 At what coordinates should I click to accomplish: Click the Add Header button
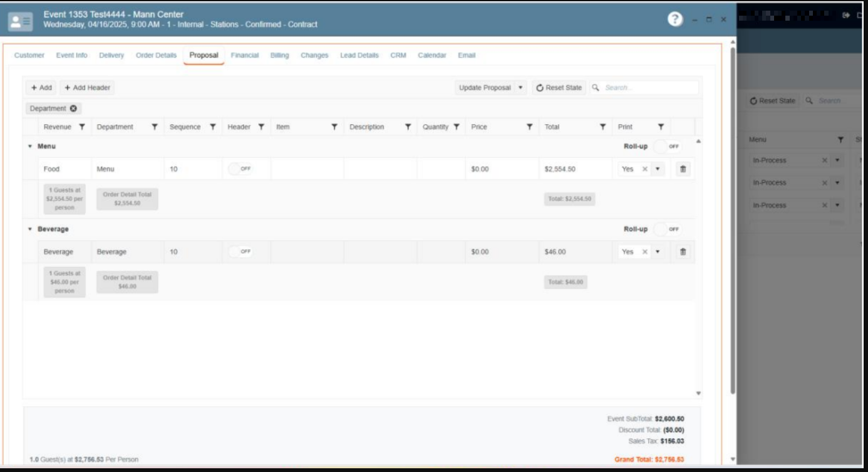(87, 88)
